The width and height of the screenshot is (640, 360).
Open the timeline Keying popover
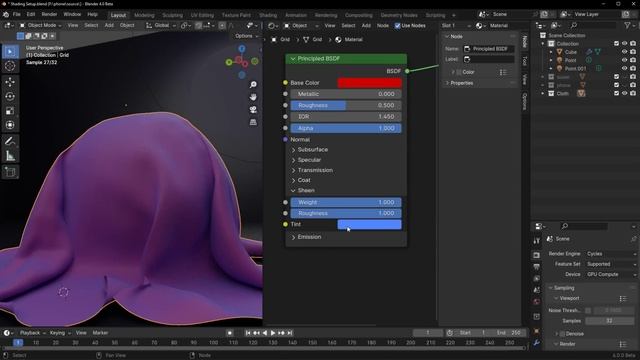point(60,333)
